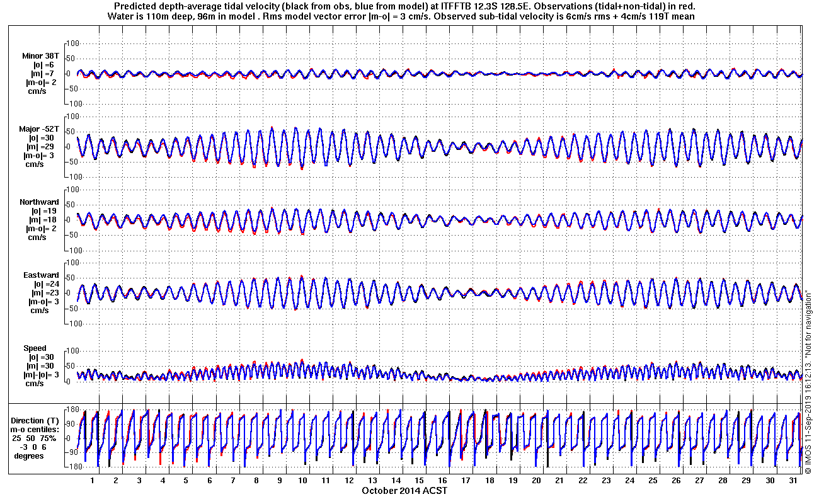Click day '5' tick label on the x-axis

[185, 480]
